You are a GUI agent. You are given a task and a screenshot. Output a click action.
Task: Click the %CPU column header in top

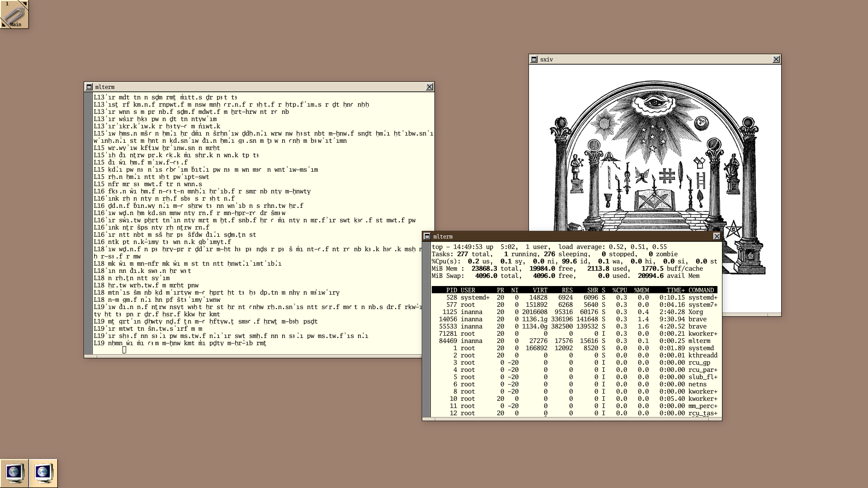619,290
